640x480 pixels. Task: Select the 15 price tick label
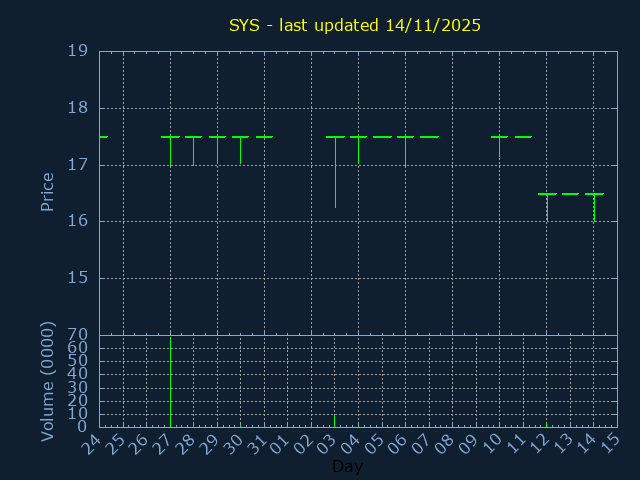pos(78,278)
